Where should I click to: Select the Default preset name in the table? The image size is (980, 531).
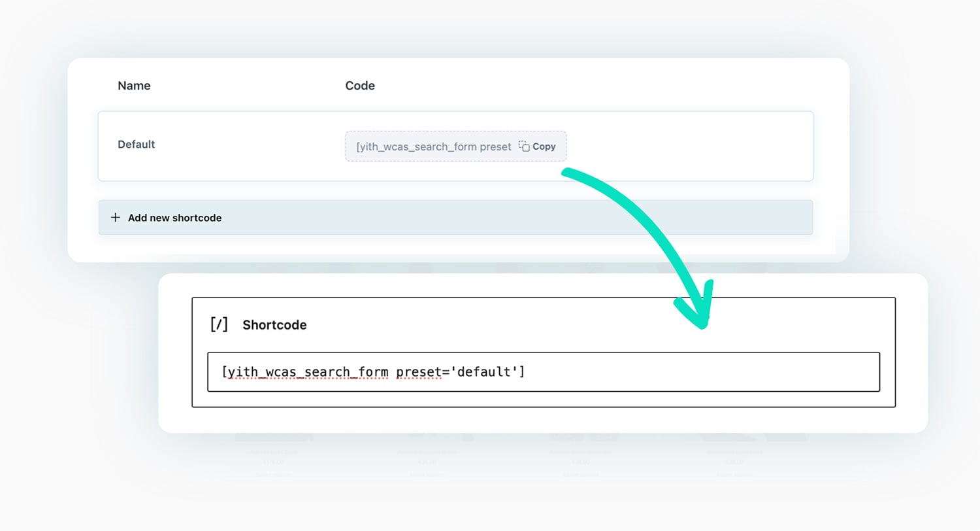point(136,145)
